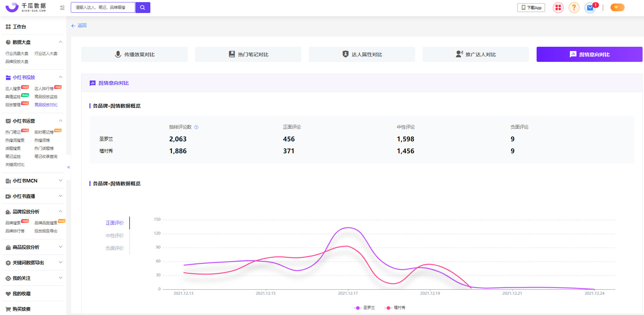Switch to 推广达人对比 tab

[x=476, y=54]
